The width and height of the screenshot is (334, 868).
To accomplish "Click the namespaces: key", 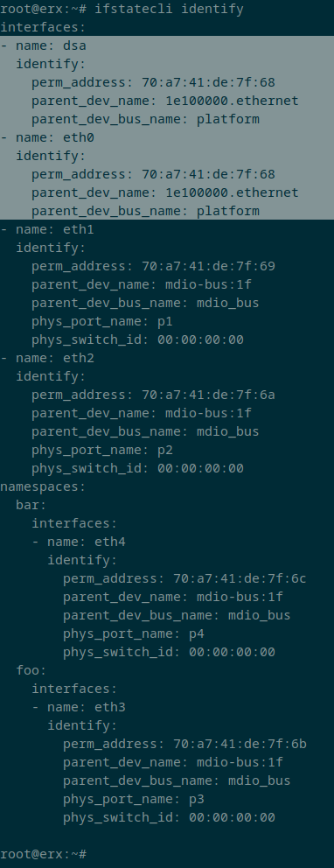I will (x=43, y=486).
